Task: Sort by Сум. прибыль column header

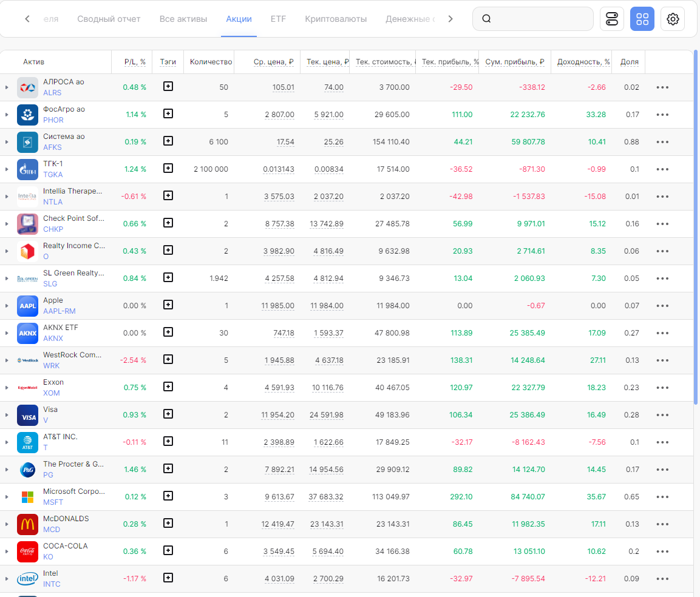Action: point(515,61)
